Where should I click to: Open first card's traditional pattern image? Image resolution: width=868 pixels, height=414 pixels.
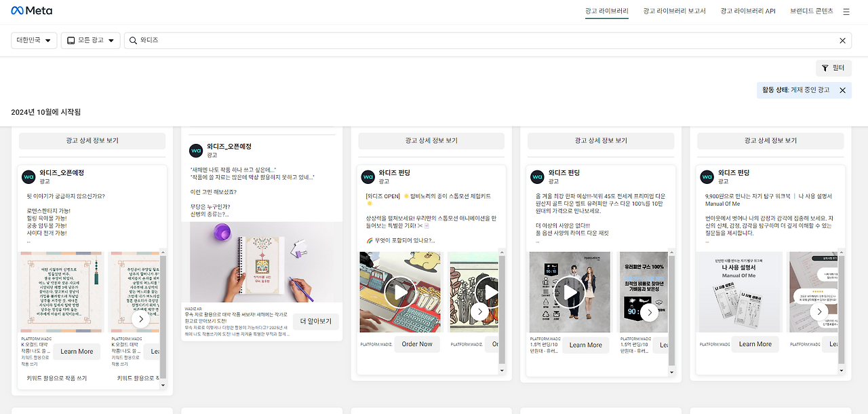[61, 293]
